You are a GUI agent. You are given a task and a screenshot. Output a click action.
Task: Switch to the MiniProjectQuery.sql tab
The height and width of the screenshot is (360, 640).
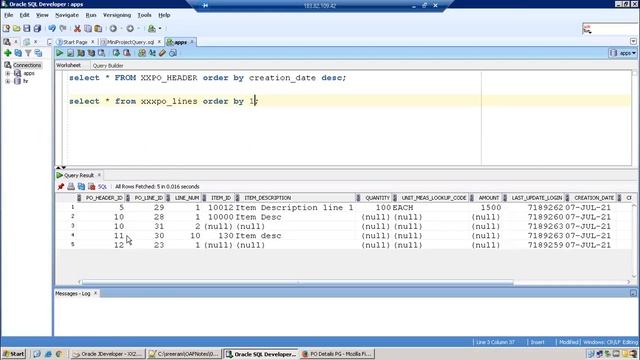pyautogui.click(x=131, y=42)
